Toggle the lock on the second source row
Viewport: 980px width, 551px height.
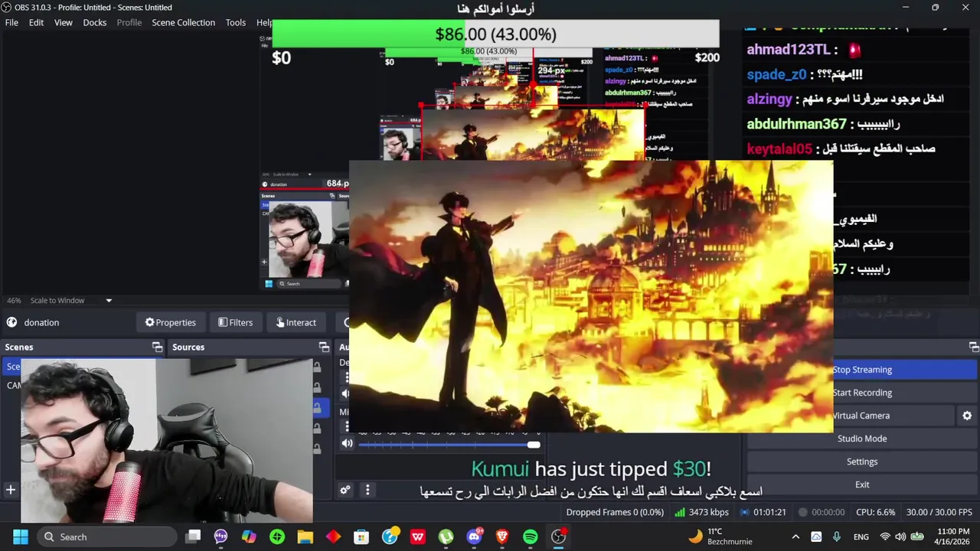pyautogui.click(x=317, y=387)
